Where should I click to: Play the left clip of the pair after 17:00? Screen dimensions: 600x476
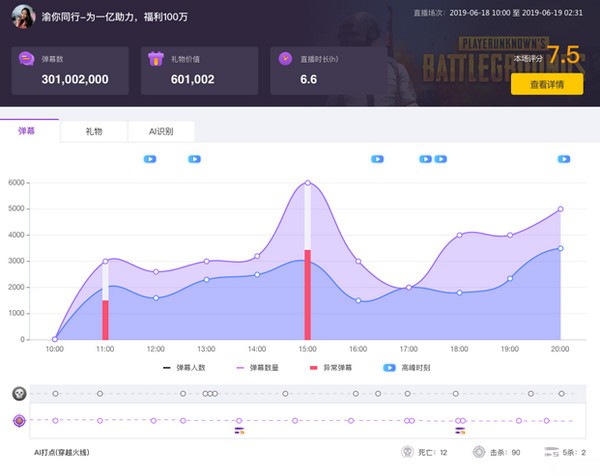[426, 159]
